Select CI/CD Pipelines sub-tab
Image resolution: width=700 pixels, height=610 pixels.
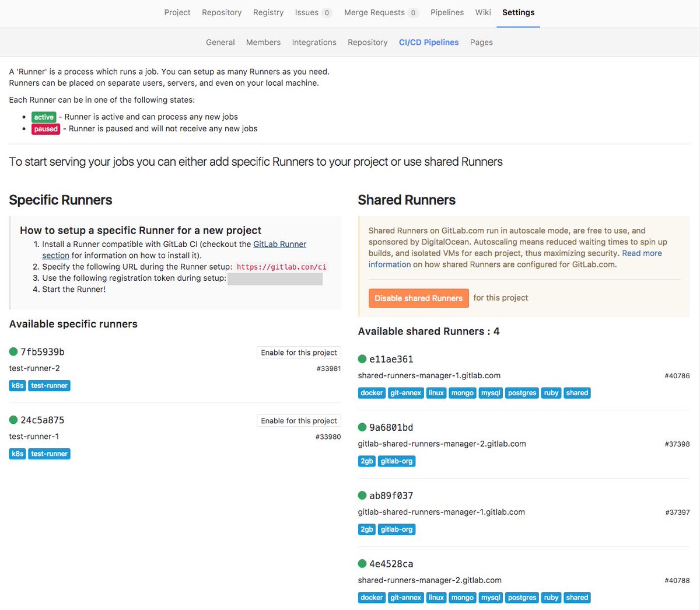click(429, 42)
